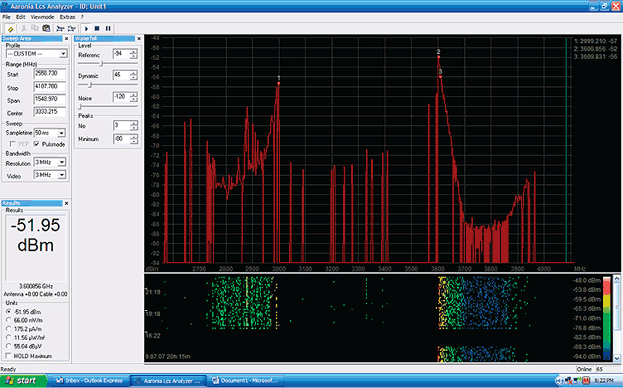Close the Results panel
Image resolution: width=623 pixels, height=388 pixels.
66,203
